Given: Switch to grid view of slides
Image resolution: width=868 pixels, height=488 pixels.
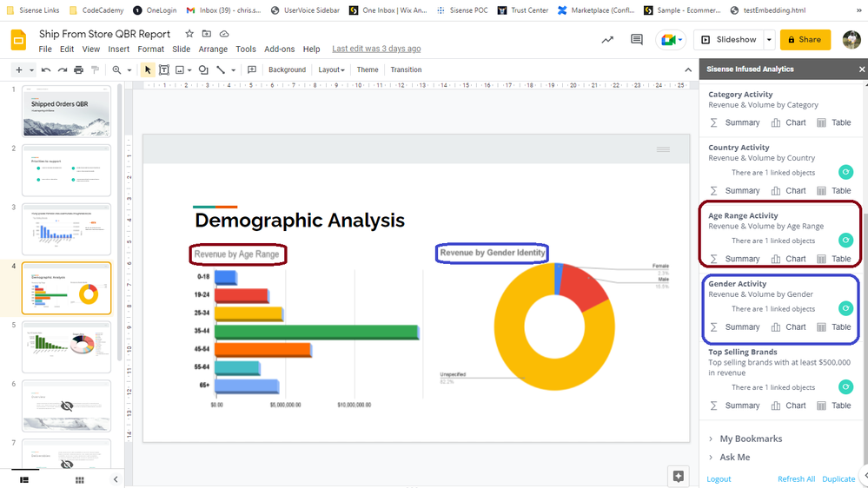Looking at the screenshot, I should click(79, 479).
